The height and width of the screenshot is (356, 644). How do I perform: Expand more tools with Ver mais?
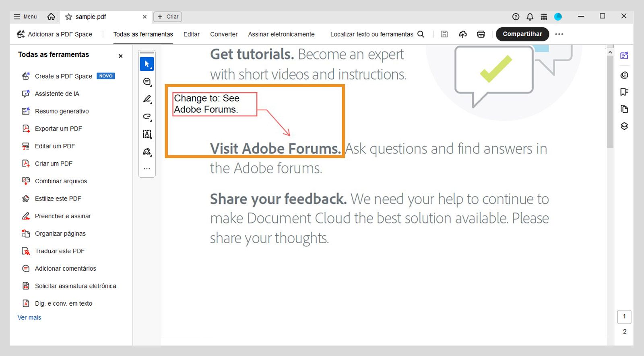coord(29,317)
